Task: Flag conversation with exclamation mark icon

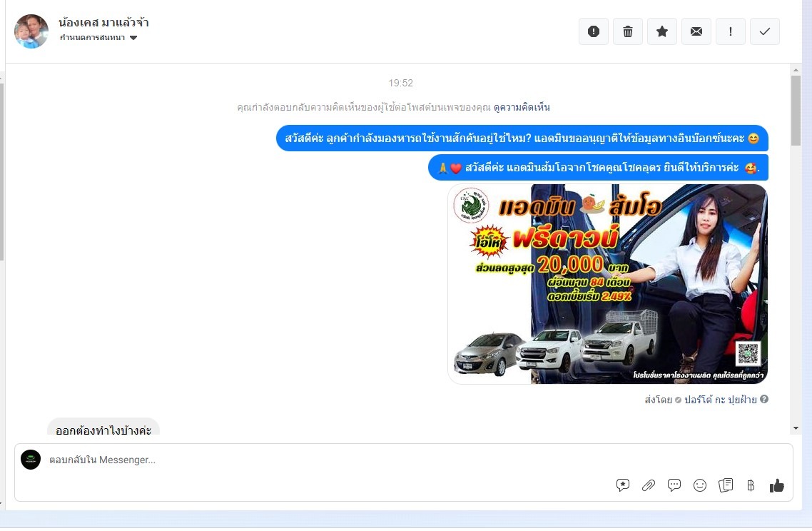Action: pyautogui.click(x=731, y=31)
